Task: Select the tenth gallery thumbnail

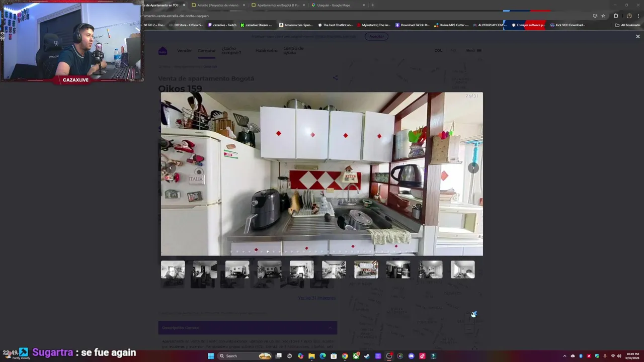Action: (462, 269)
